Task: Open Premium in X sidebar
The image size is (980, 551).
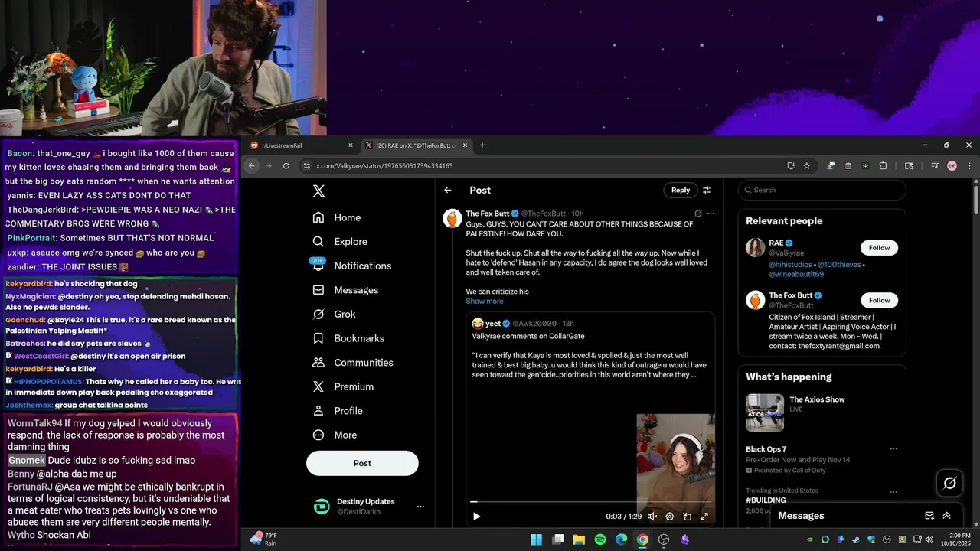Action: click(x=344, y=387)
